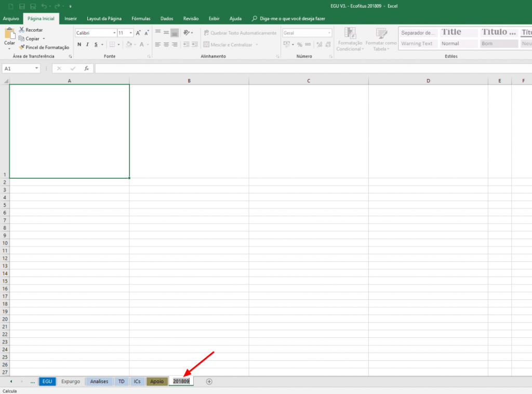
Task: Apply the Normal cell style
Action: [x=458, y=44]
